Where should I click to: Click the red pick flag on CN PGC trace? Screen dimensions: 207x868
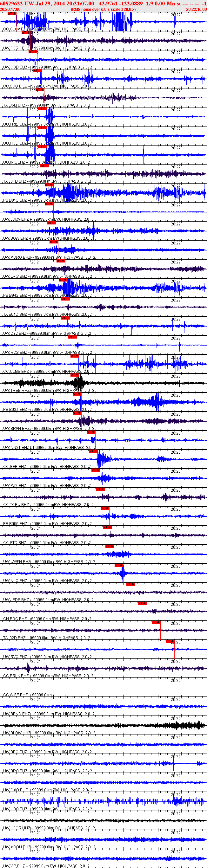142,603
